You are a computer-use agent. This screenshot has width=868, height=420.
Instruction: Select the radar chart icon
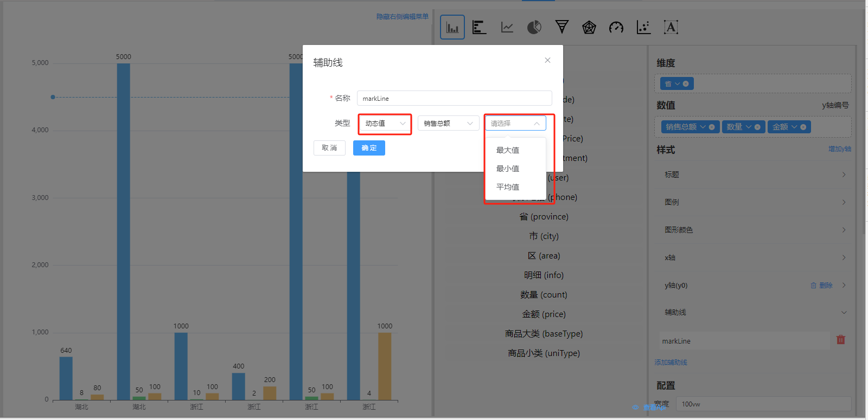point(589,27)
